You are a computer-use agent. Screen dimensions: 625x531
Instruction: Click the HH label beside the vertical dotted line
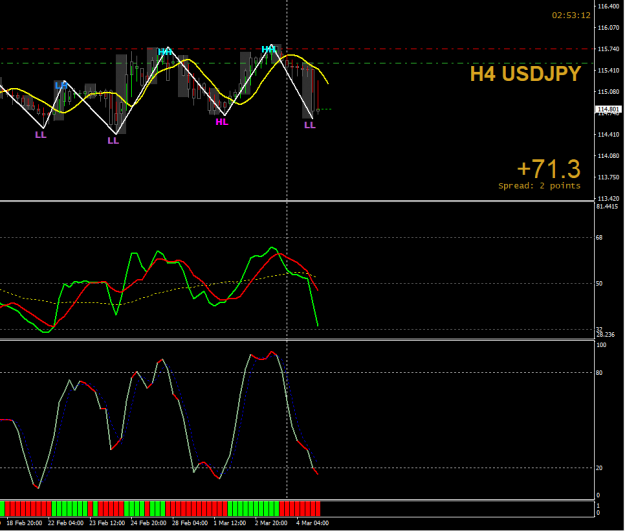(x=269, y=49)
